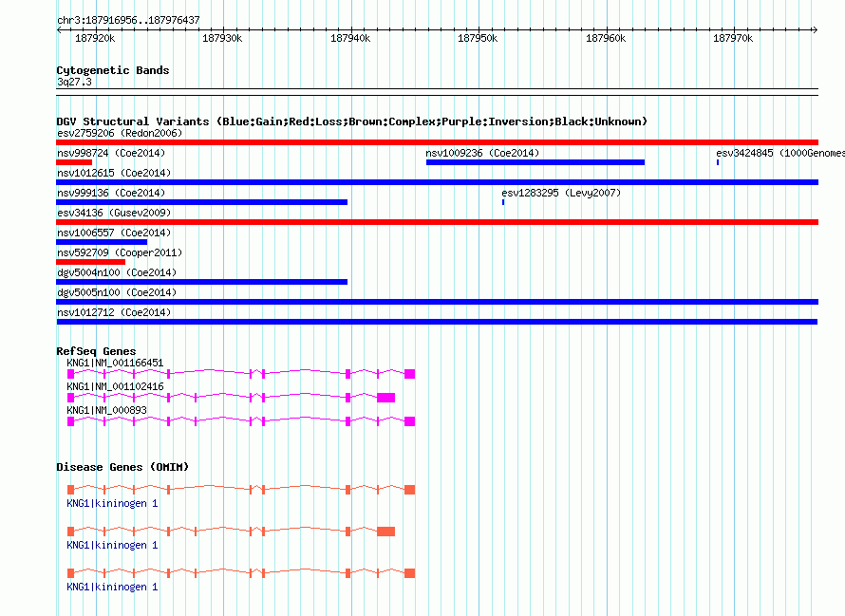Click the esv34136 (Gusev2009) red bar
845x616 pixels.
437,222
